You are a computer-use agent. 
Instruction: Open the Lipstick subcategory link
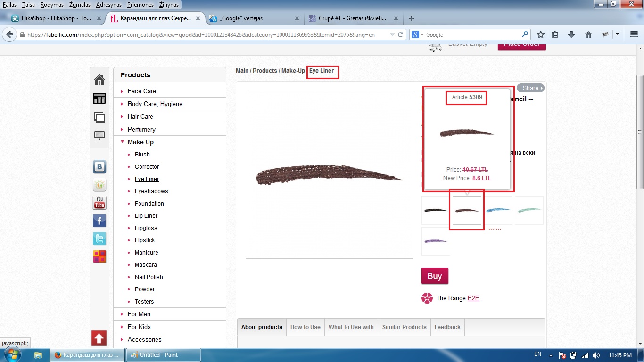point(145,240)
